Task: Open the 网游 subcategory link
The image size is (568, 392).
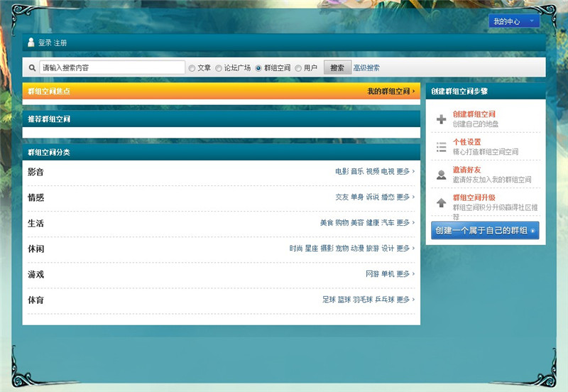Action: [x=373, y=274]
